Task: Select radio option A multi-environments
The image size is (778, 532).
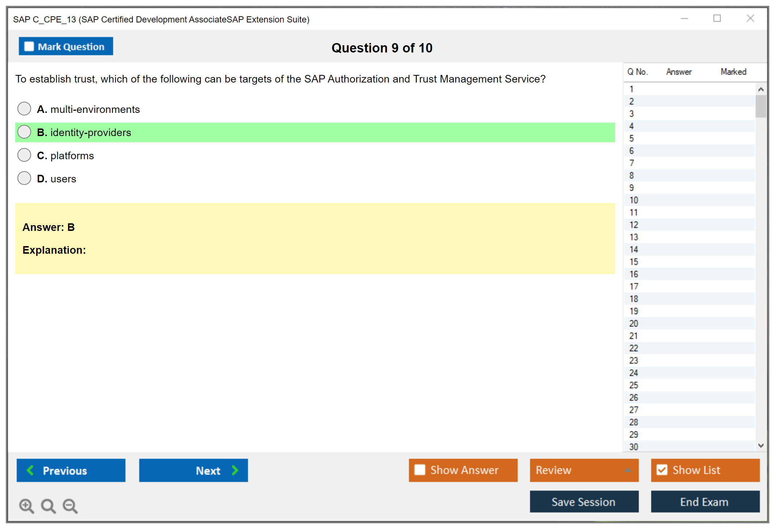Action: (x=24, y=109)
